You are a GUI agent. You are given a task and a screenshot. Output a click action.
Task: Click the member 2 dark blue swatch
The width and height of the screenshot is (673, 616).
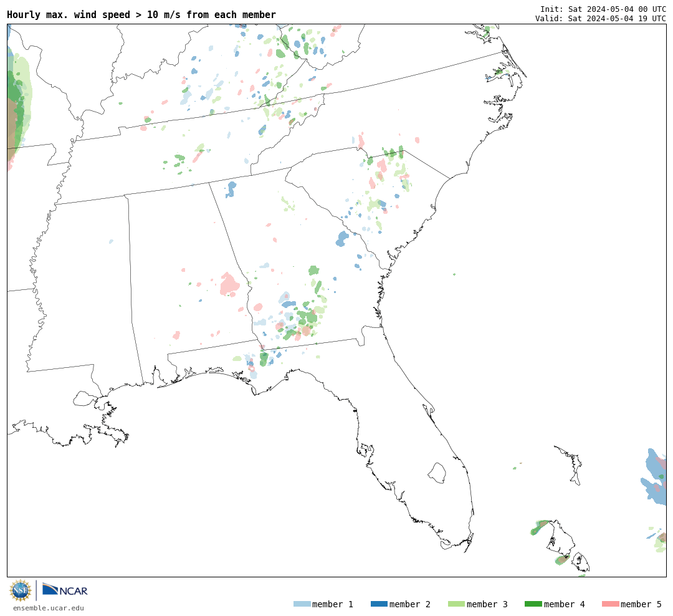coord(379,604)
